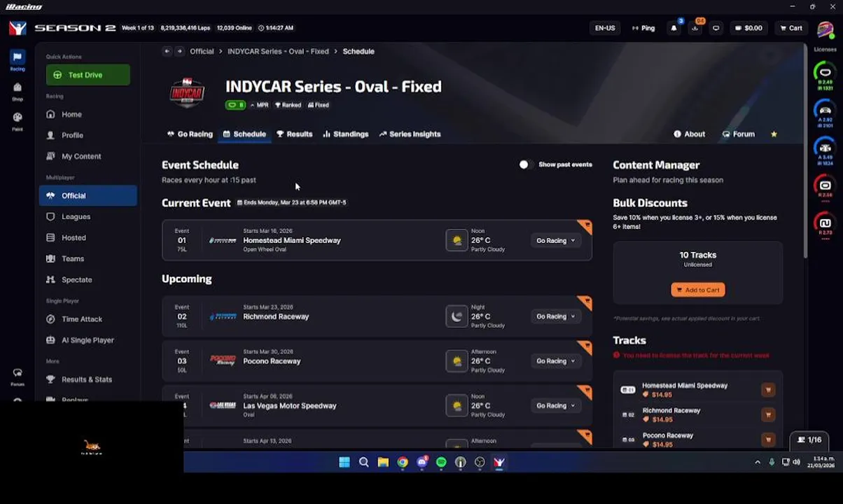Open Go Racing dropdown for Richmond Raceway

click(555, 316)
